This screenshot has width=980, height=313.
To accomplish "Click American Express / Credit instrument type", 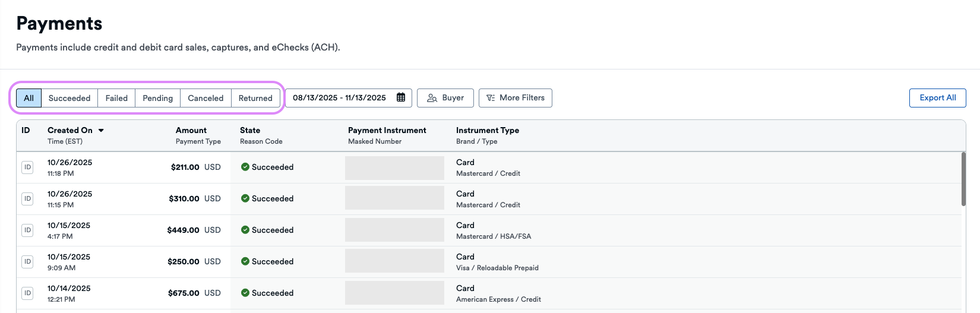I will (x=498, y=299).
